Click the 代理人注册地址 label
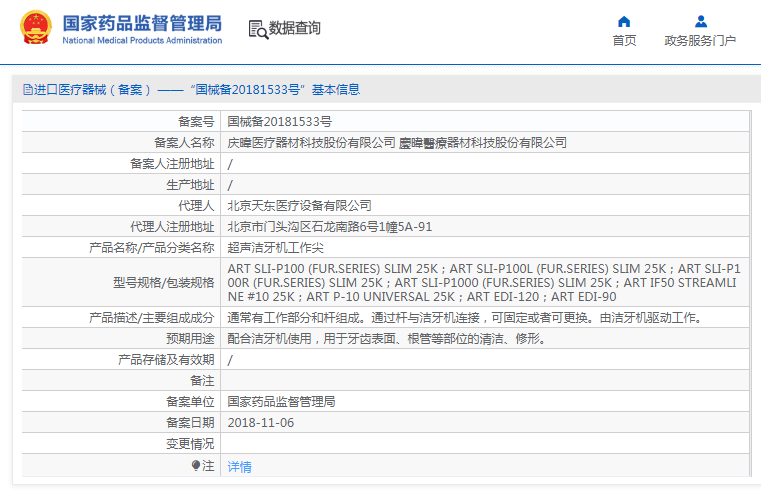The width and height of the screenshot is (761, 491). point(172,227)
